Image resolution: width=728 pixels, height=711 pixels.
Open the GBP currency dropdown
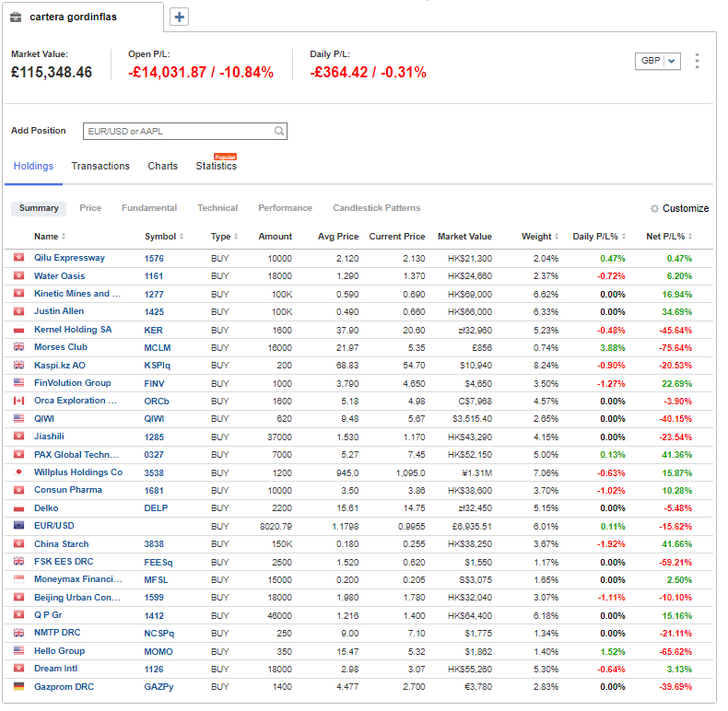657,61
